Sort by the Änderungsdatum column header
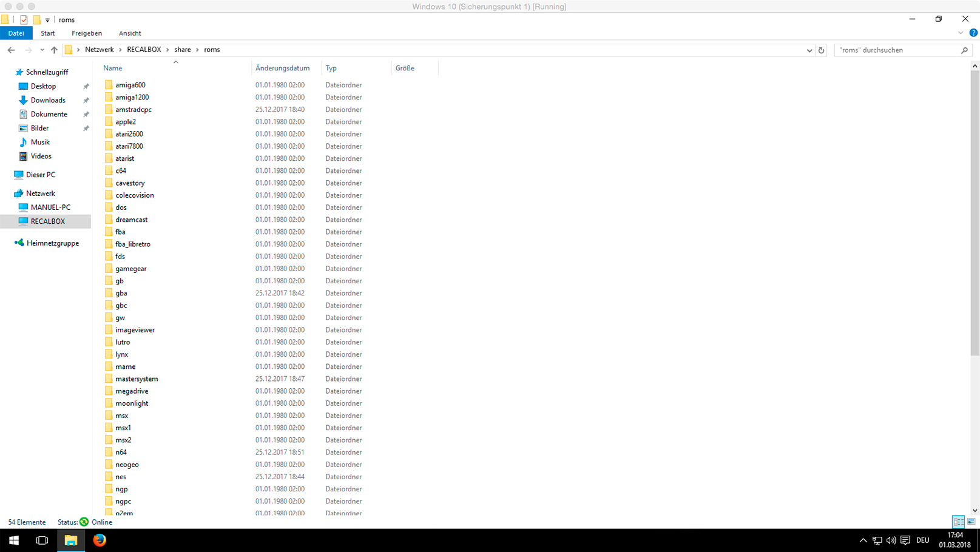Image resolution: width=980 pixels, height=552 pixels. pyautogui.click(x=282, y=68)
